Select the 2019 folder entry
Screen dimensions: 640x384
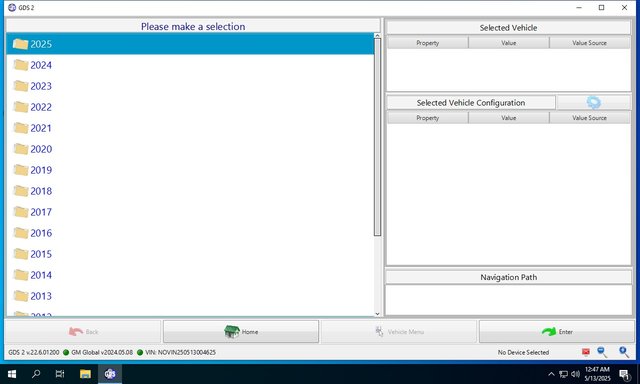(x=190, y=170)
